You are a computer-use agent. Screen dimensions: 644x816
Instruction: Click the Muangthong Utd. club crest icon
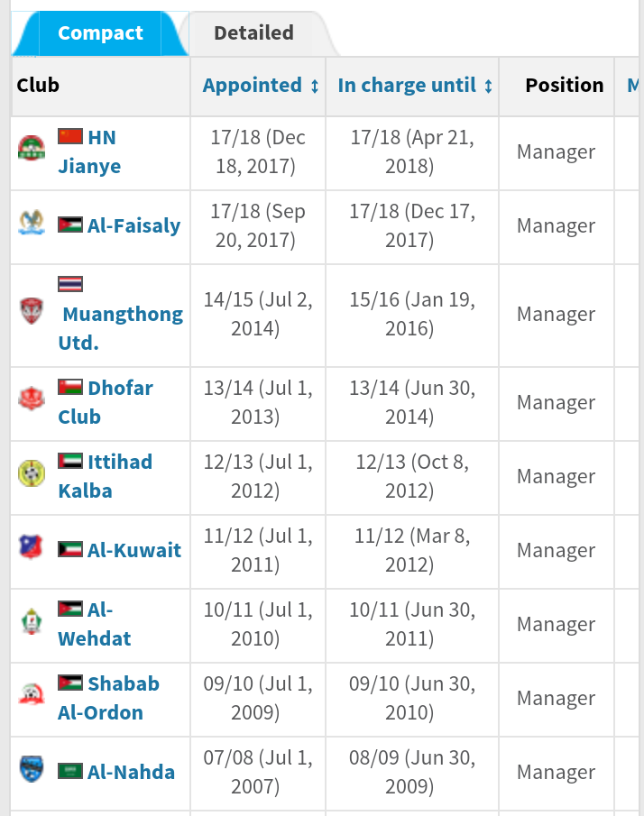(x=32, y=311)
